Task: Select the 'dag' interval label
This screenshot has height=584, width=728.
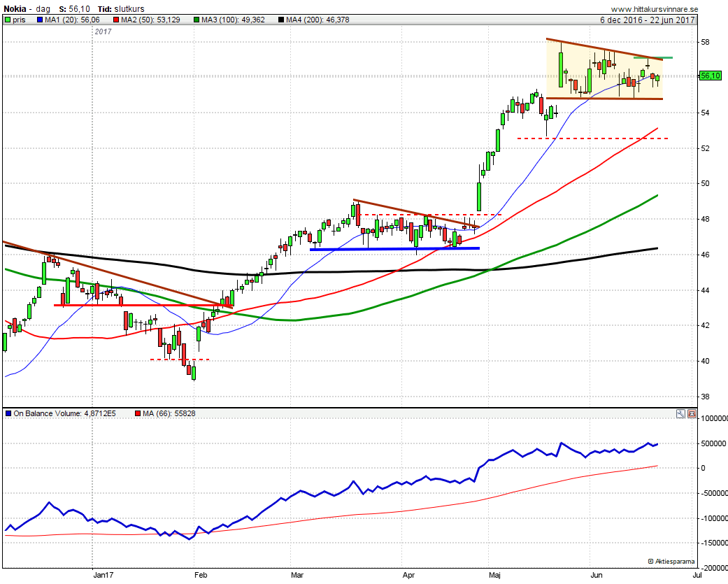Action: (x=43, y=9)
